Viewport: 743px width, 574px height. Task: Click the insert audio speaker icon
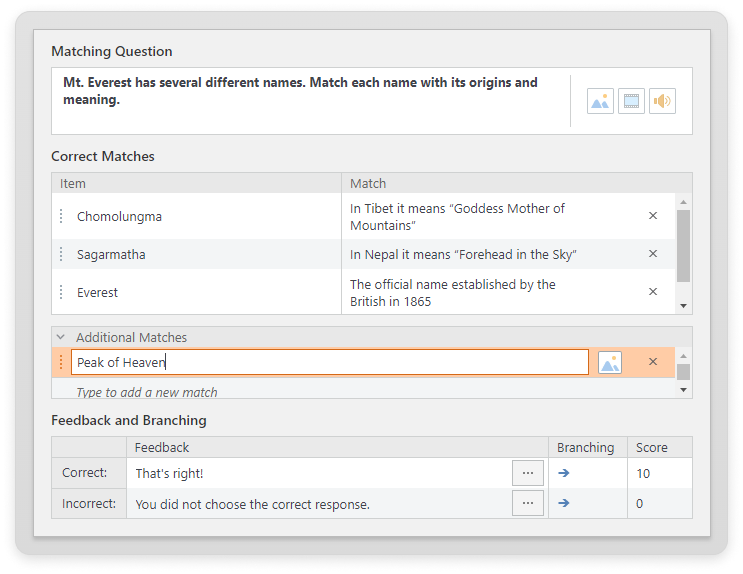pyautogui.click(x=662, y=101)
